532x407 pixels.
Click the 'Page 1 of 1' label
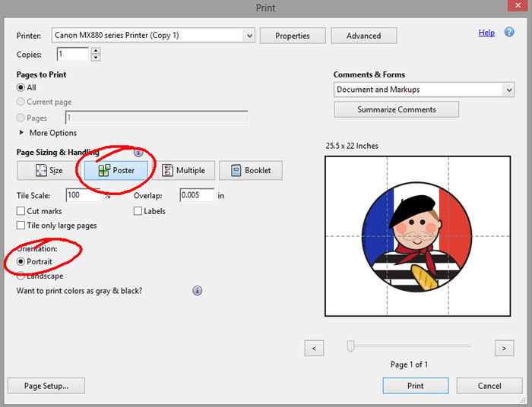[409, 364]
